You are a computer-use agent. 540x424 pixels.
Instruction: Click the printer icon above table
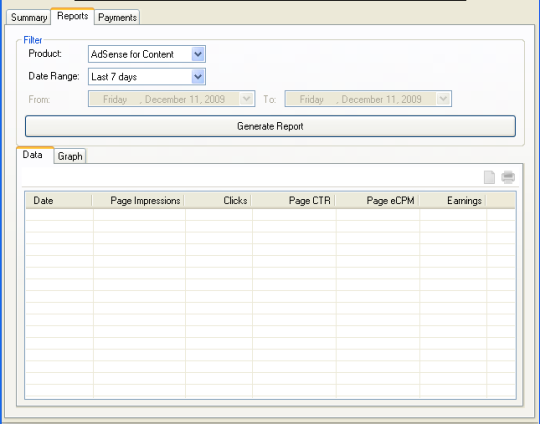click(508, 177)
